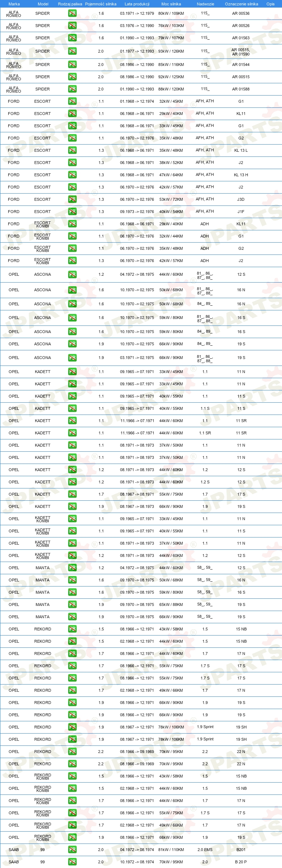Click the fuel icon for engine AR 00536
The image size is (282, 868).
click(x=72, y=13)
